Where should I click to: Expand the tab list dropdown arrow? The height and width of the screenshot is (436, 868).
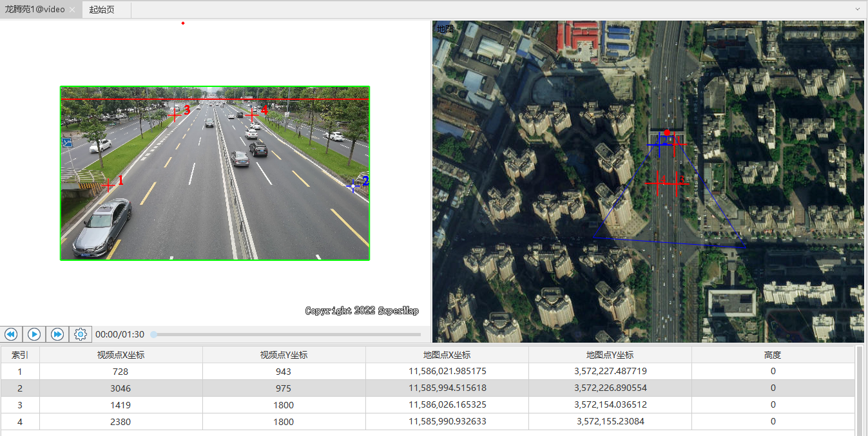857,10
